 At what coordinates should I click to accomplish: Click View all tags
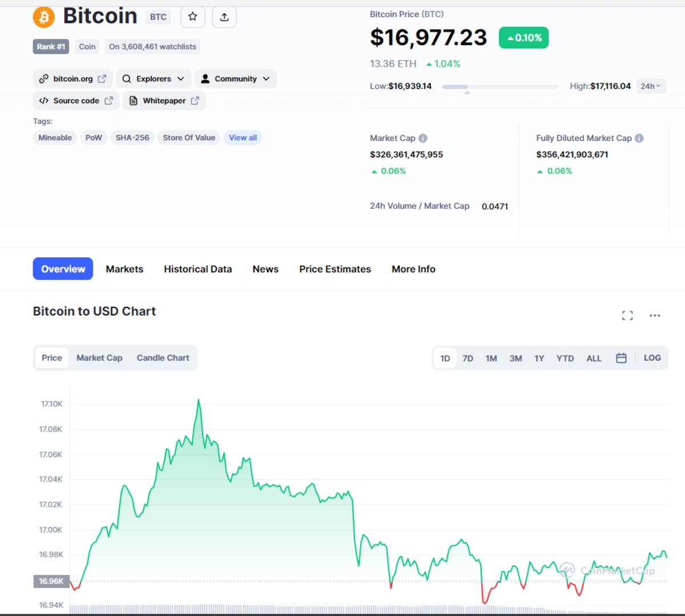point(243,137)
